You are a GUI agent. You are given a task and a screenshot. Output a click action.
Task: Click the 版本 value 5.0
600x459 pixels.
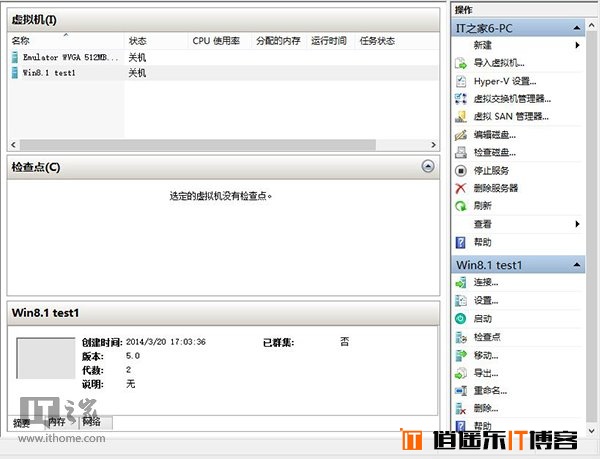pos(133,356)
